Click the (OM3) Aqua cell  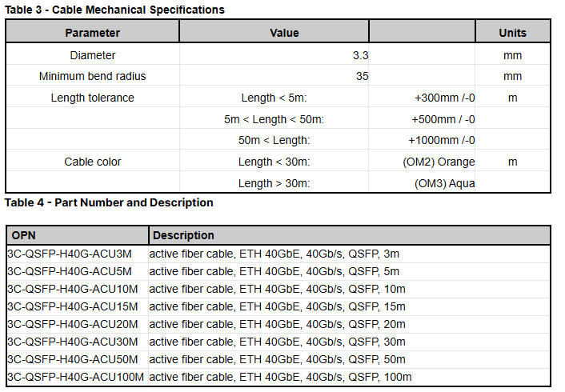[445, 183]
